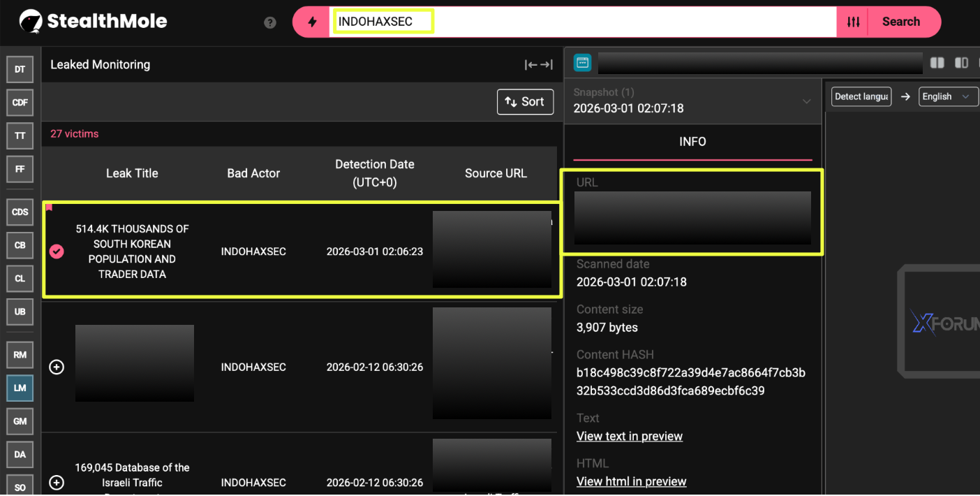Switch to the INFO tab
The height and width of the screenshot is (496, 980).
point(692,141)
